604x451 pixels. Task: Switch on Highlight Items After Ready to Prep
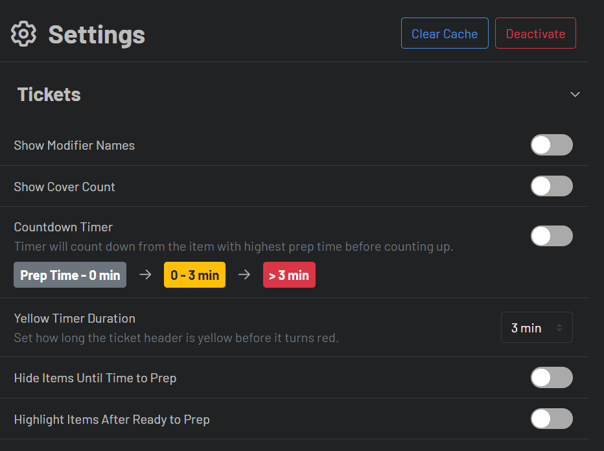coord(551,419)
